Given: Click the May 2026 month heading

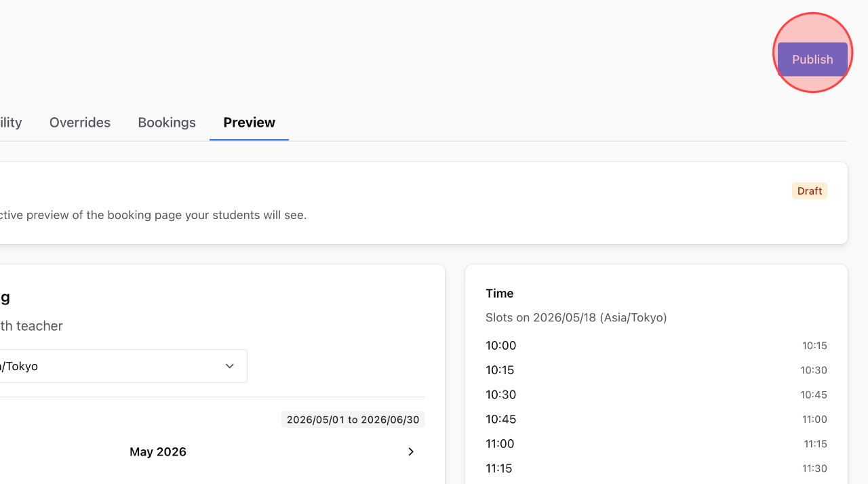Looking at the screenshot, I should [158, 451].
